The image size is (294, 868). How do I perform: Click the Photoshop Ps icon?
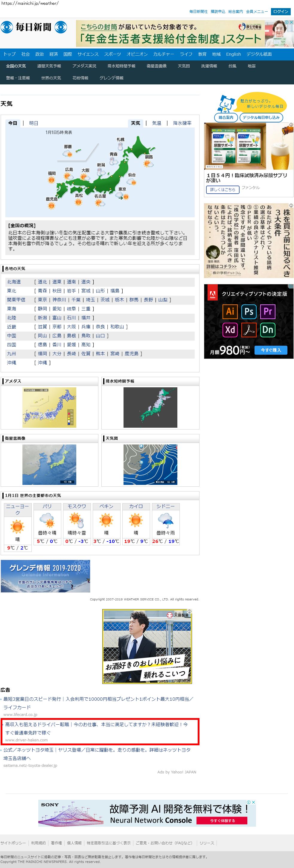(x=249, y=311)
